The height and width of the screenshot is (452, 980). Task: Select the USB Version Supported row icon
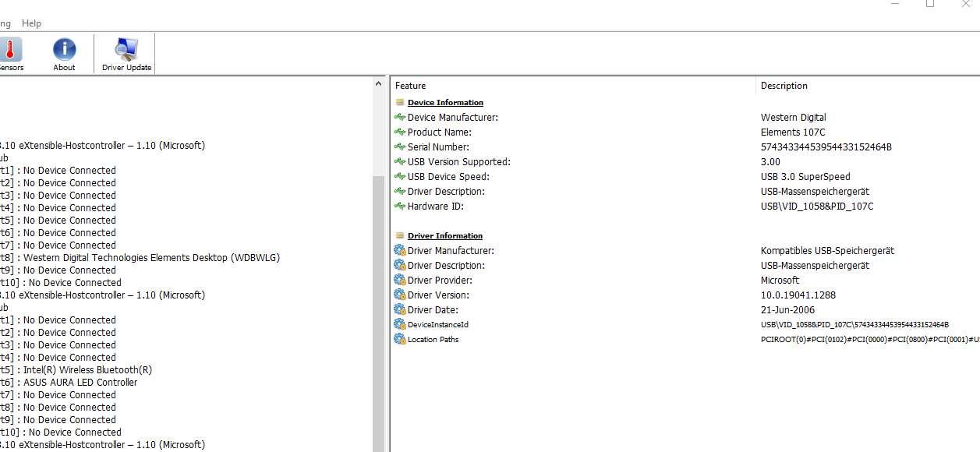pos(400,162)
